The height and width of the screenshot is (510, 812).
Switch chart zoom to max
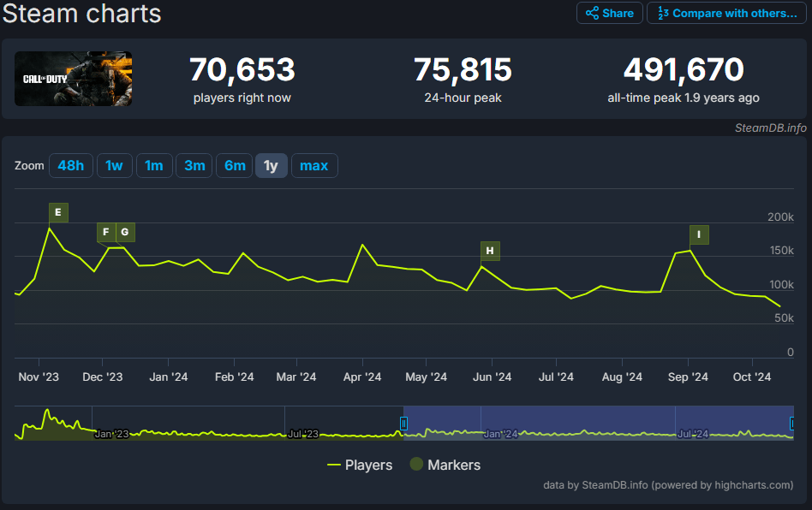(x=314, y=165)
